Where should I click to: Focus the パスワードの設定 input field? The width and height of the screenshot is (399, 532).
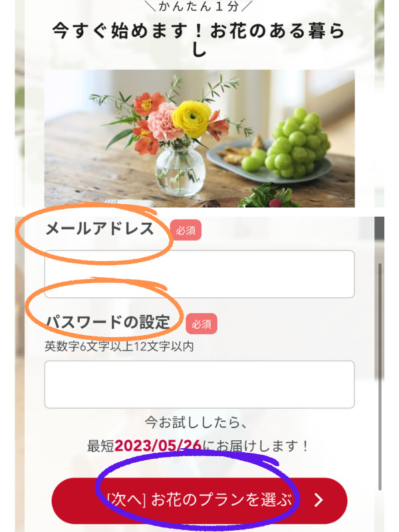tap(199, 384)
